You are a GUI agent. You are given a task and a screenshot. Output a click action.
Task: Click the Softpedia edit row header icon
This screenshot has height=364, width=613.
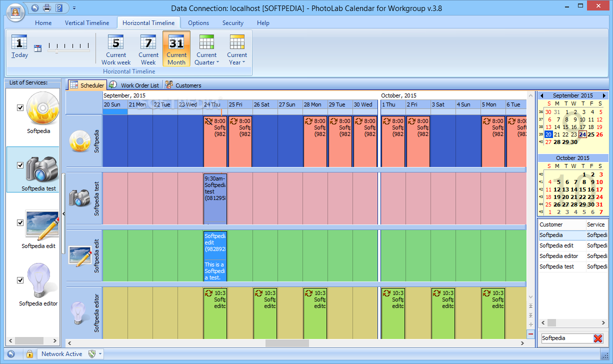[x=79, y=255]
